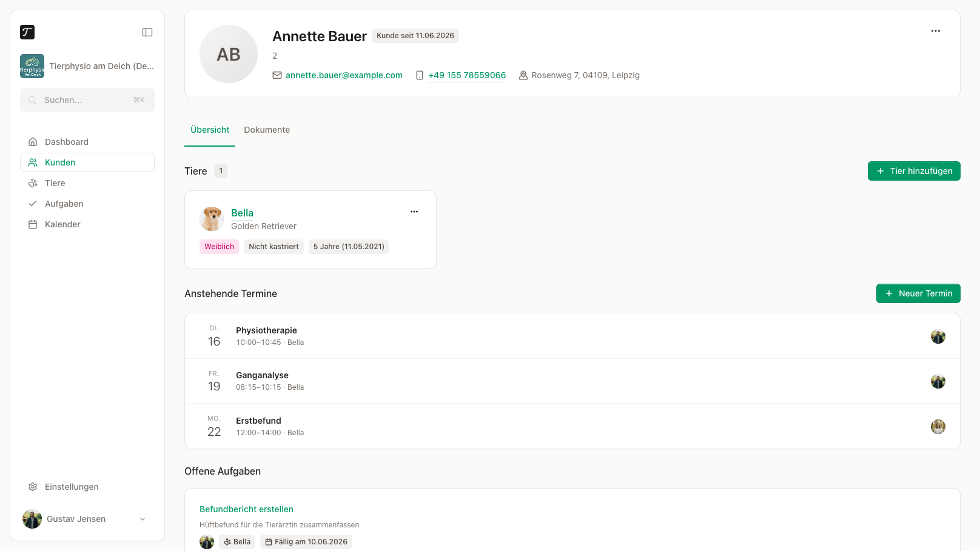Click the search magnifier icon
The image size is (980, 551).
(x=32, y=100)
